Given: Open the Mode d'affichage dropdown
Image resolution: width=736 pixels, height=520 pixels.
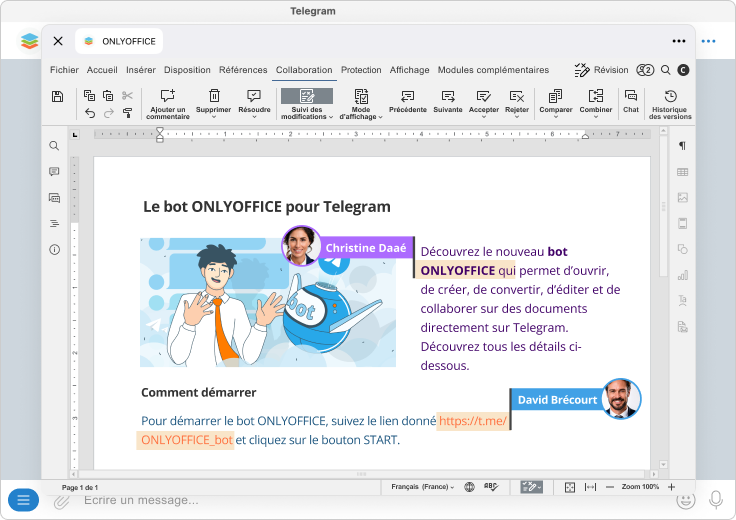Looking at the screenshot, I should [x=361, y=104].
